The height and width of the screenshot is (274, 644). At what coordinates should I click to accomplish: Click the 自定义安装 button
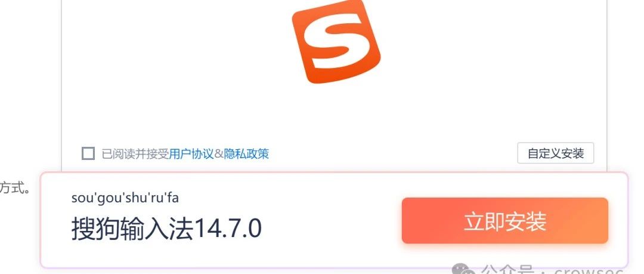556,153
